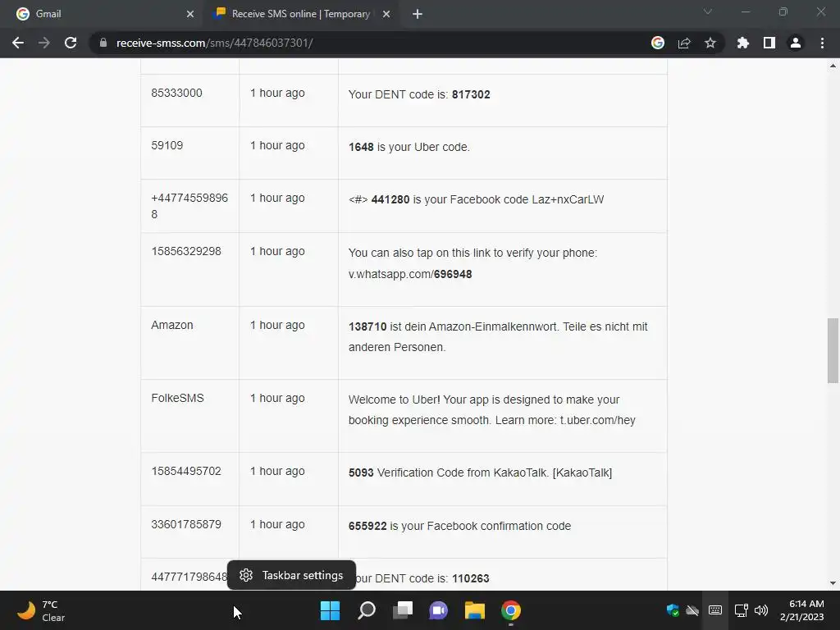840x630 pixels.
Task: Reload the current page
Action: (x=71, y=43)
